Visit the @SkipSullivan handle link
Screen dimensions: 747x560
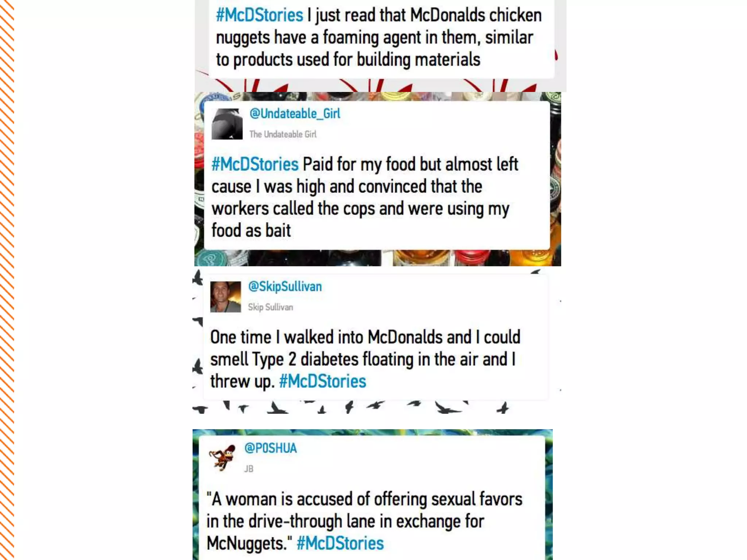coord(285,287)
